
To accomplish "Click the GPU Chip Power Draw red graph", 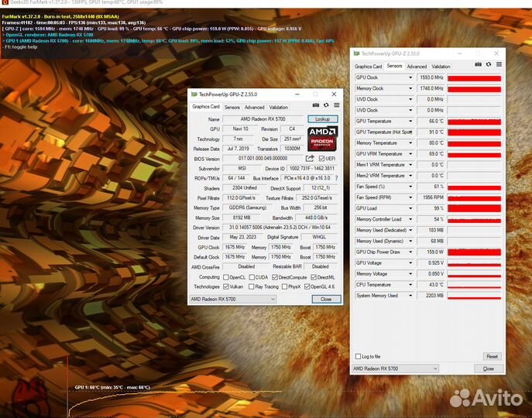I will click(474, 252).
